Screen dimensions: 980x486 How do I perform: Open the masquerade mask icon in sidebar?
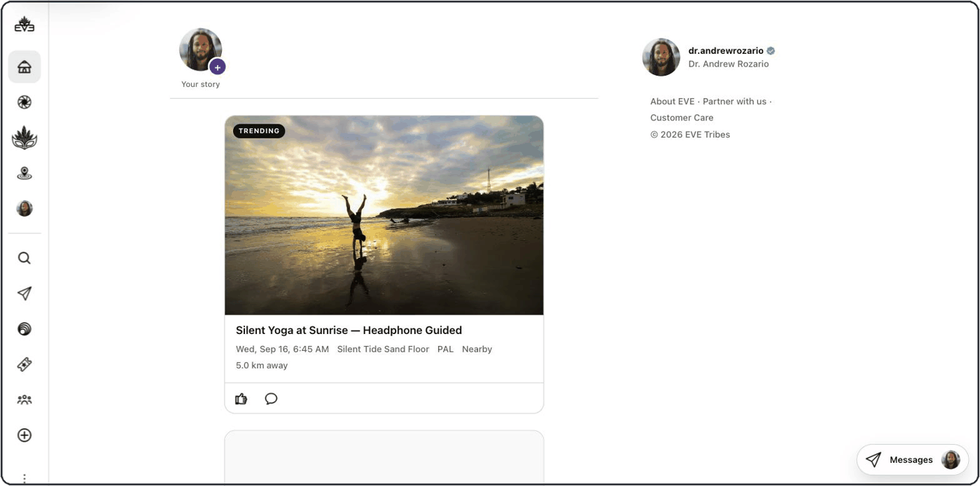[24, 138]
